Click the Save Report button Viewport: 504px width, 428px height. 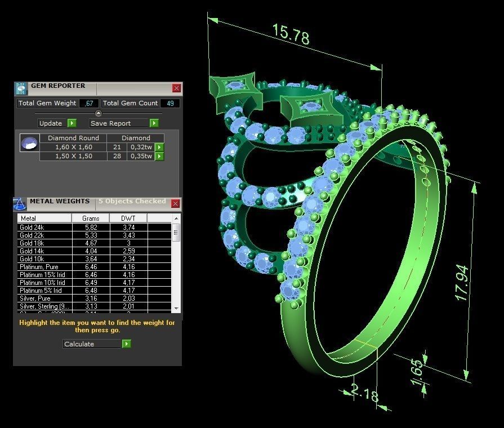pyautogui.click(x=123, y=123)
